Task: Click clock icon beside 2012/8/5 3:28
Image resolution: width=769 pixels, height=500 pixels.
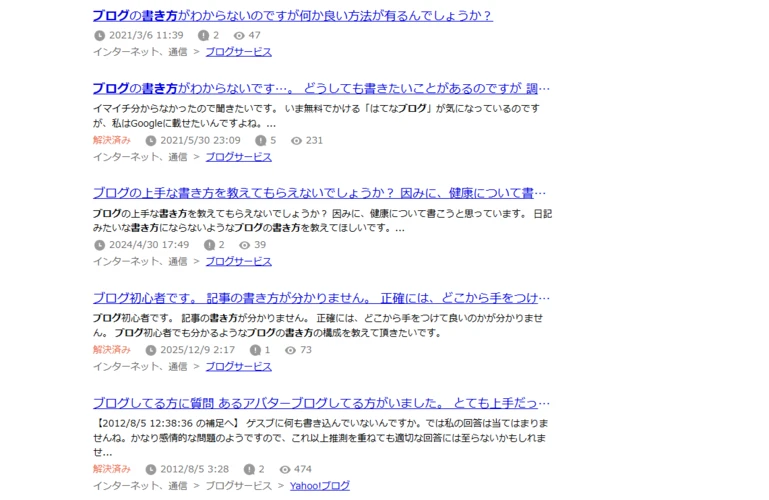Action: [151, 470]
